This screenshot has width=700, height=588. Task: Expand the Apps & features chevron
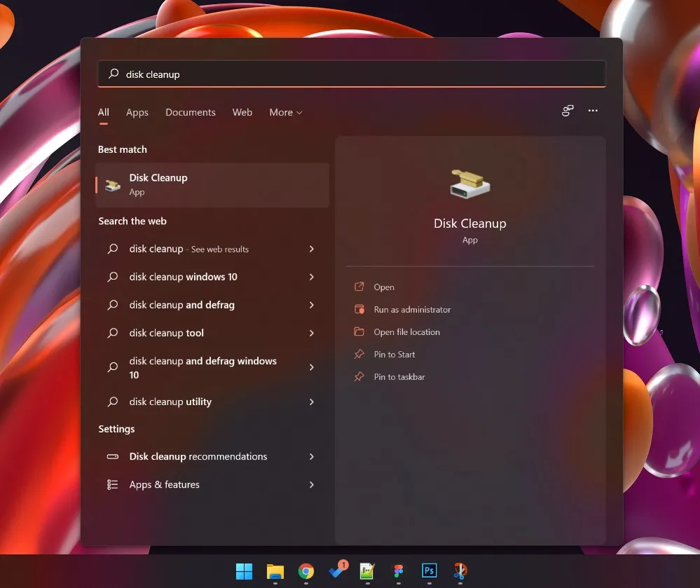tap(312, 484)
